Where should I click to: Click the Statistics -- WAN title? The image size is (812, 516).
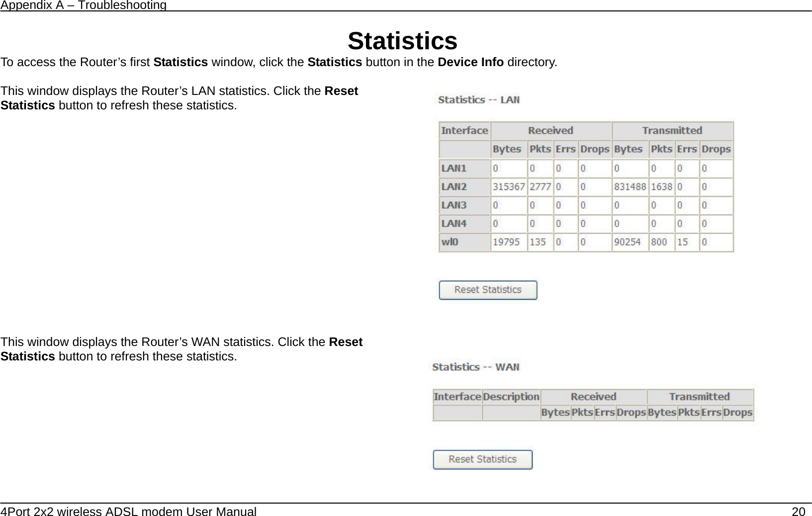[475, 367]
